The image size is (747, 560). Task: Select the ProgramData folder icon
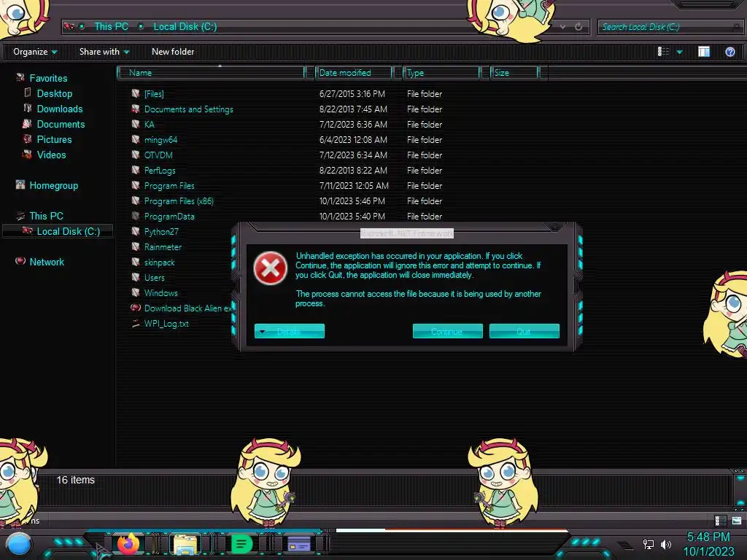pyautogui.click(x=136, y=216)
